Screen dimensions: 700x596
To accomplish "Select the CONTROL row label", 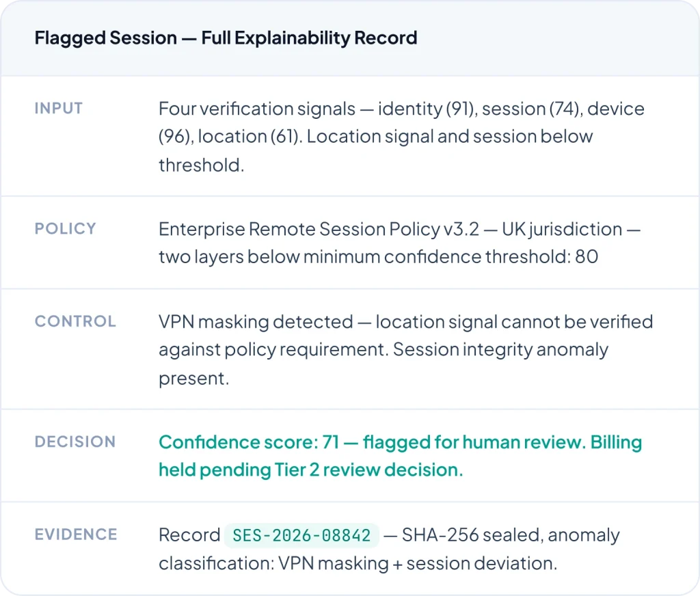I will [75, 322].
